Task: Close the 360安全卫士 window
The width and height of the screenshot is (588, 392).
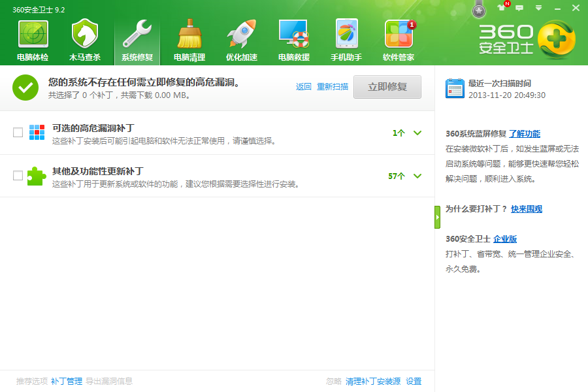Action: 576,8
